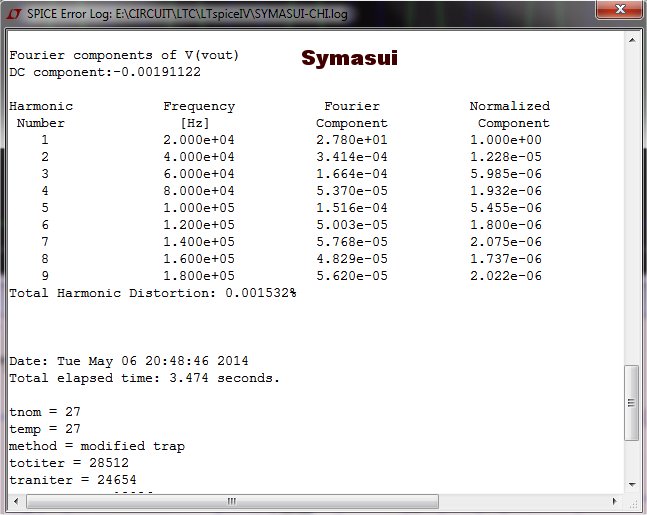Viewport: 647px width, 515px height.
Task: Click the 'totiter = 28512' line
Action: point(69,463)
